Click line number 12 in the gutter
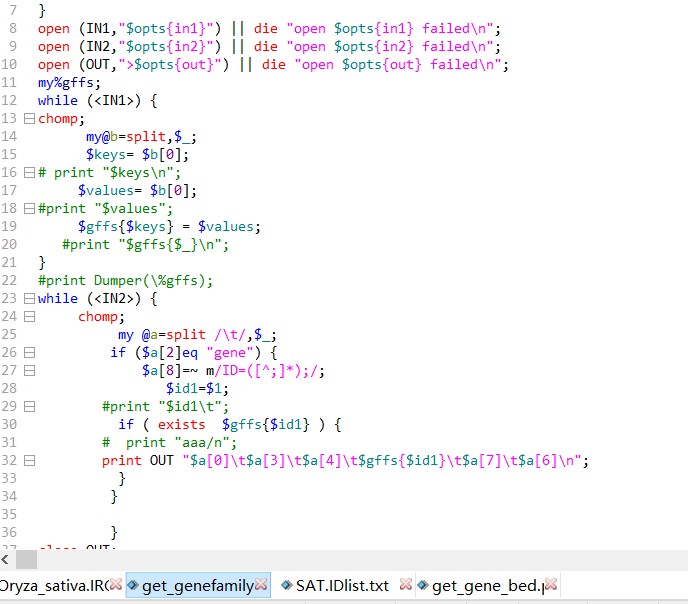Screen dimensions: 688x604 coord(9,100)
